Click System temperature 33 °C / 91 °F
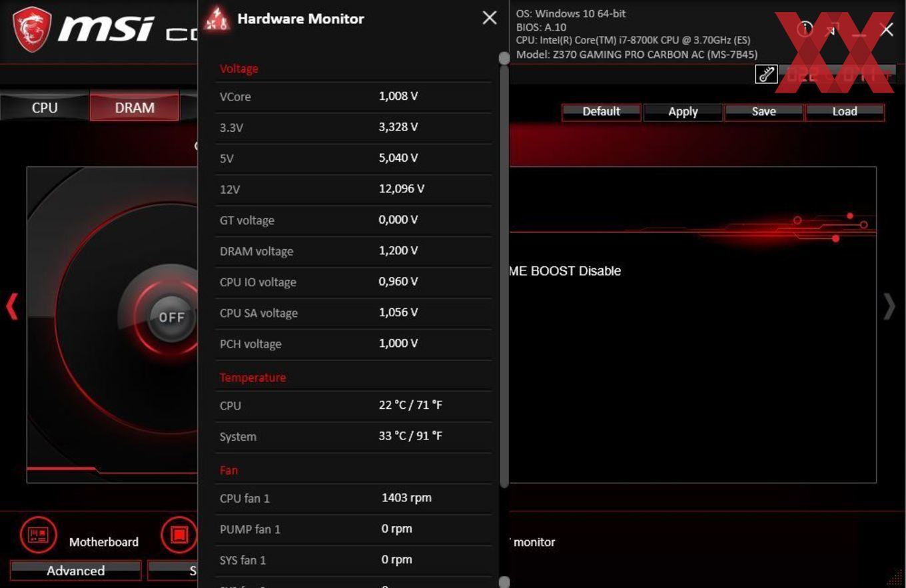 [410, 436]
